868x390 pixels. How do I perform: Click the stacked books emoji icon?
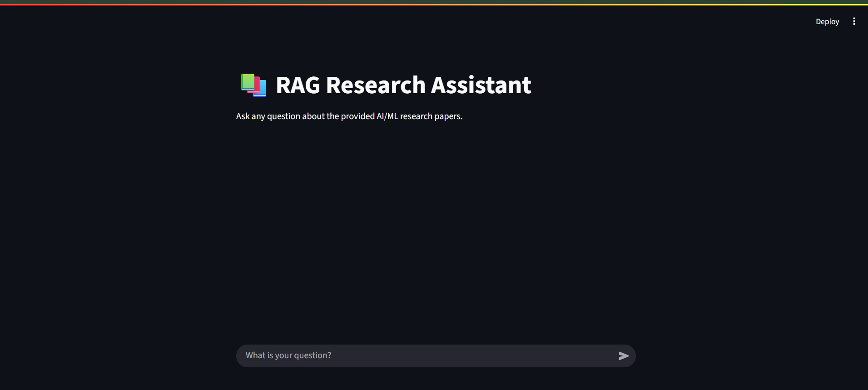click(x=253, y=85)
